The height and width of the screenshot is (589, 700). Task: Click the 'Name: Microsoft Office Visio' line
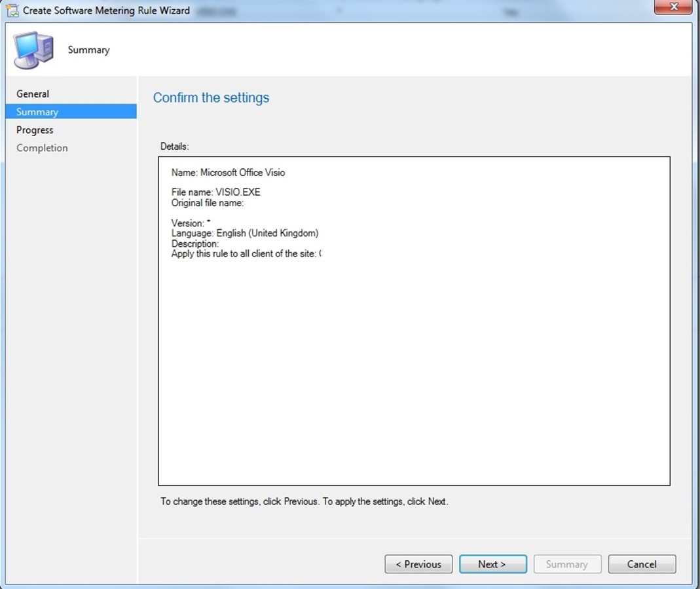228,173
